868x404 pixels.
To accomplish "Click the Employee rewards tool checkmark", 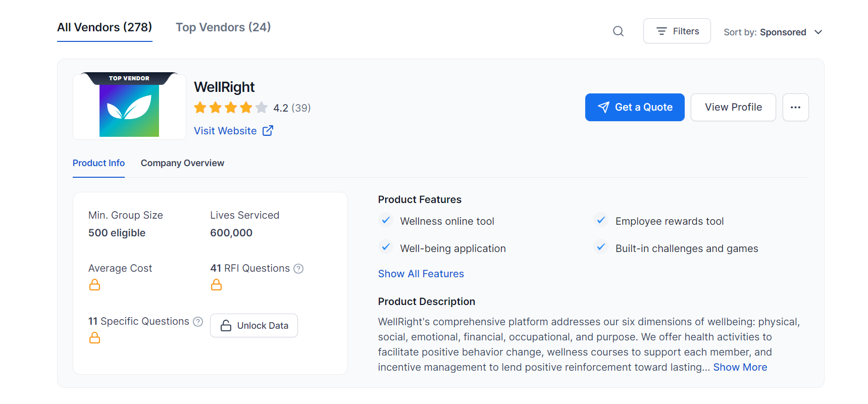I will 601,221.
